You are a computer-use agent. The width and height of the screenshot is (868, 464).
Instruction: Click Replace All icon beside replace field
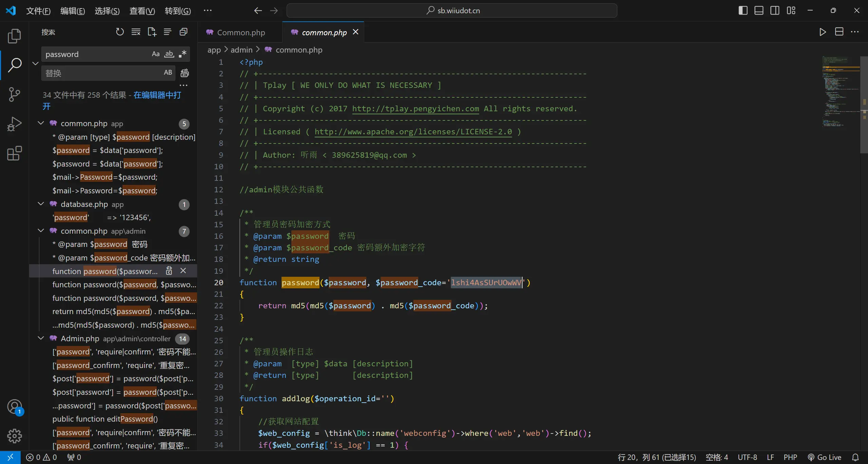click(x=185, y=73)
